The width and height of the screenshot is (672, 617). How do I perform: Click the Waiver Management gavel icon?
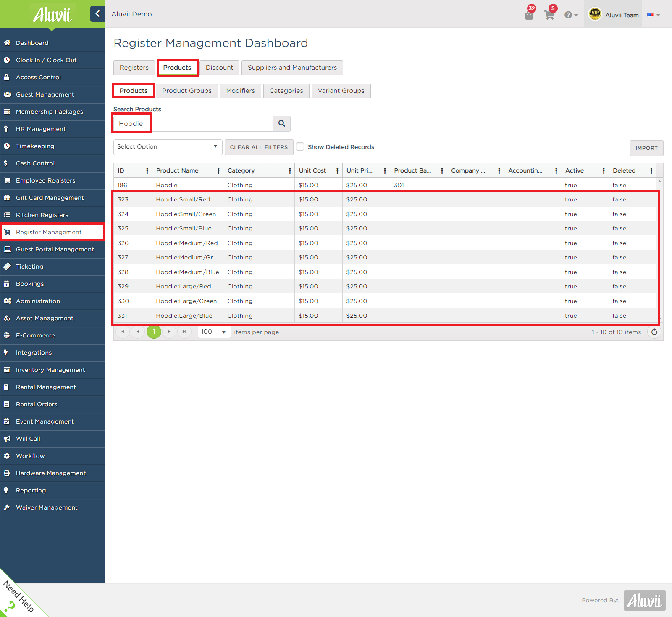coord(7,507)
